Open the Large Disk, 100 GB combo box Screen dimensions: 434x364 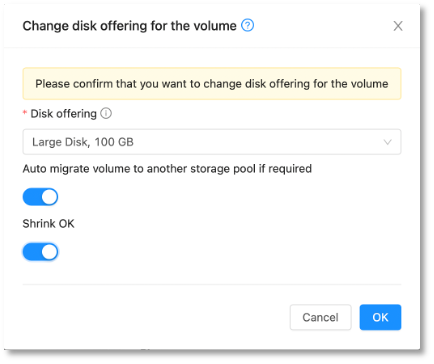[212, 142]
